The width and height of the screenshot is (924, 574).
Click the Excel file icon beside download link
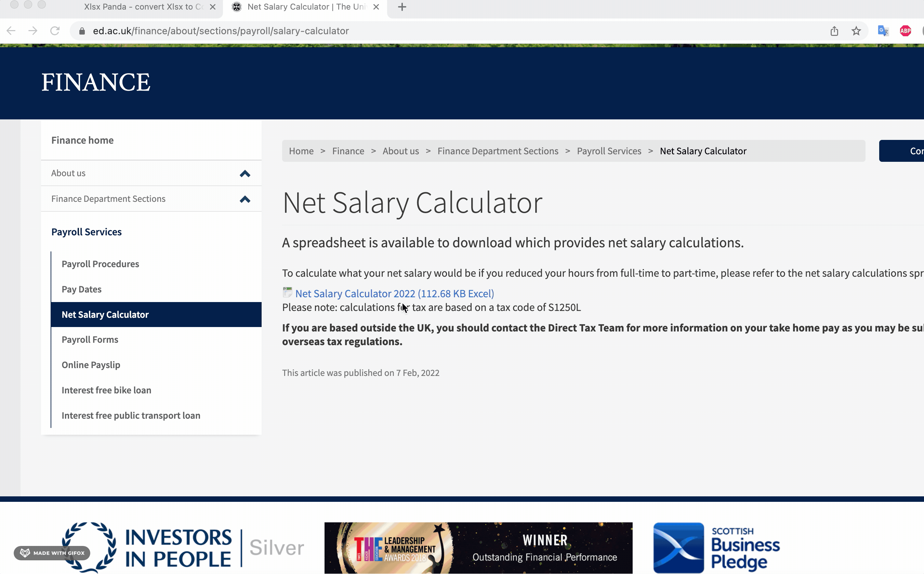(x=287, y=292)
